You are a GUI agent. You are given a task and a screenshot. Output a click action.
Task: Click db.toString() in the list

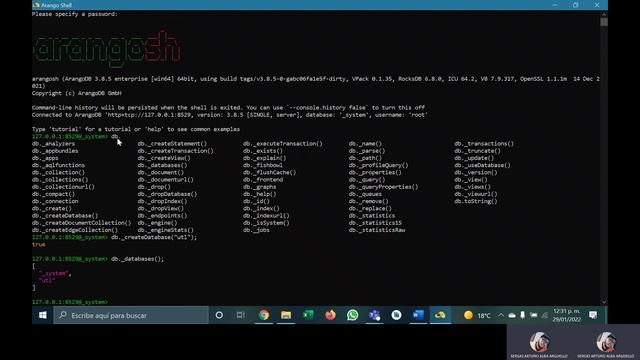point(476,201)
